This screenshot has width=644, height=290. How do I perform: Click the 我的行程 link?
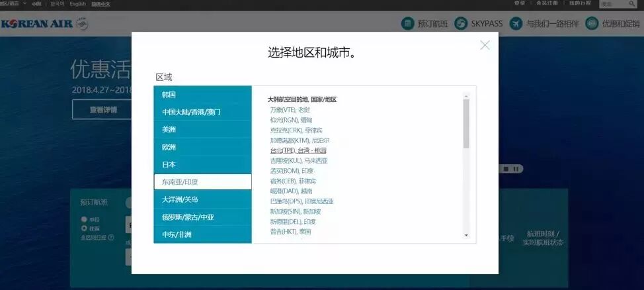(580, 3)
